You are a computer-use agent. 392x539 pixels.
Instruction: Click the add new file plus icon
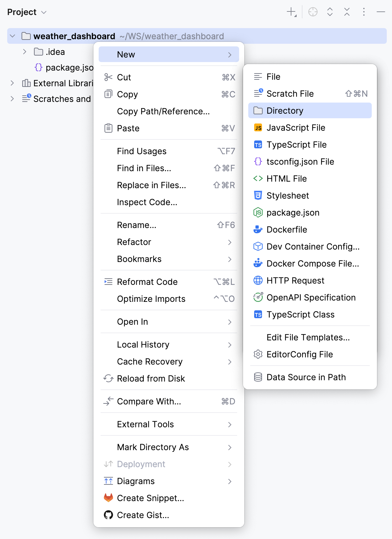click(291, 12)
